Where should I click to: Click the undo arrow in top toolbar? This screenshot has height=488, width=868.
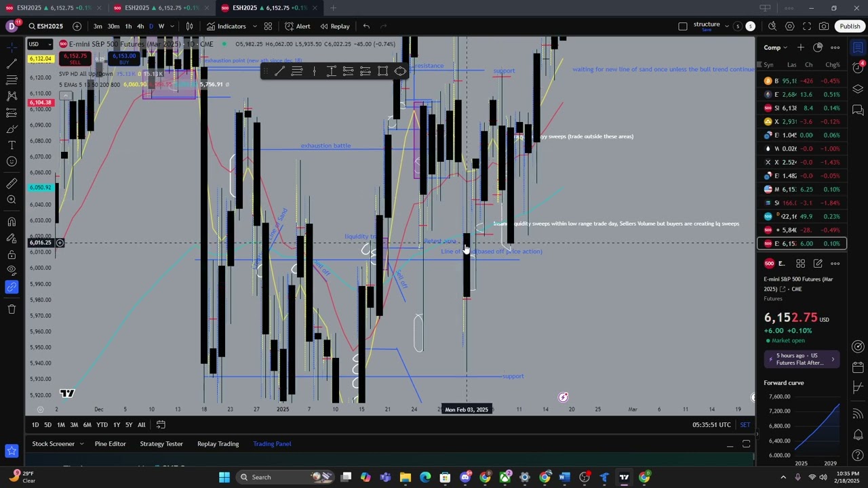(x=366, y=26)
